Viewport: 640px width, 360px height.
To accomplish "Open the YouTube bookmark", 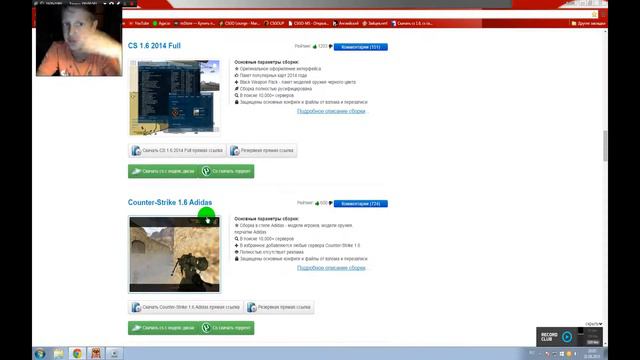I will click(139, 23).
